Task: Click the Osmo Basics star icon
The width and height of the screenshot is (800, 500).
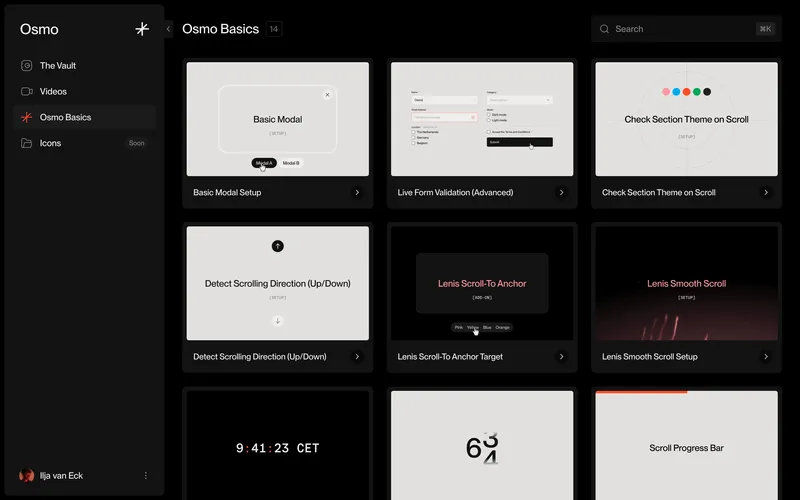Action: click(27, 117)
